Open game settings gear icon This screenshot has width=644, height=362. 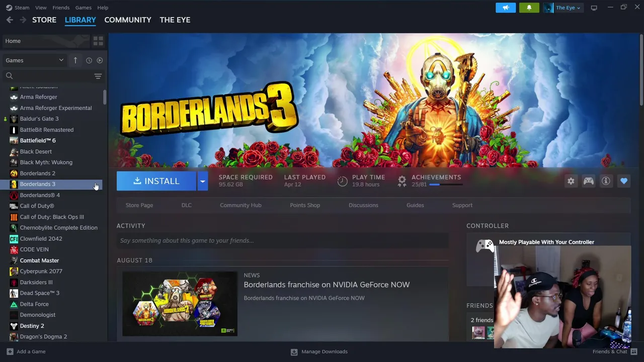click(571, 181)
